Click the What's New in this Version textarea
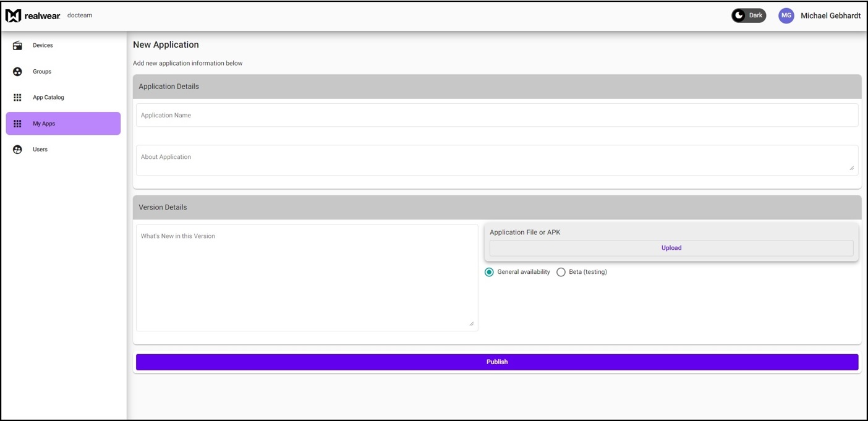This screenshot has height=421, width=868. click(306, 278)
